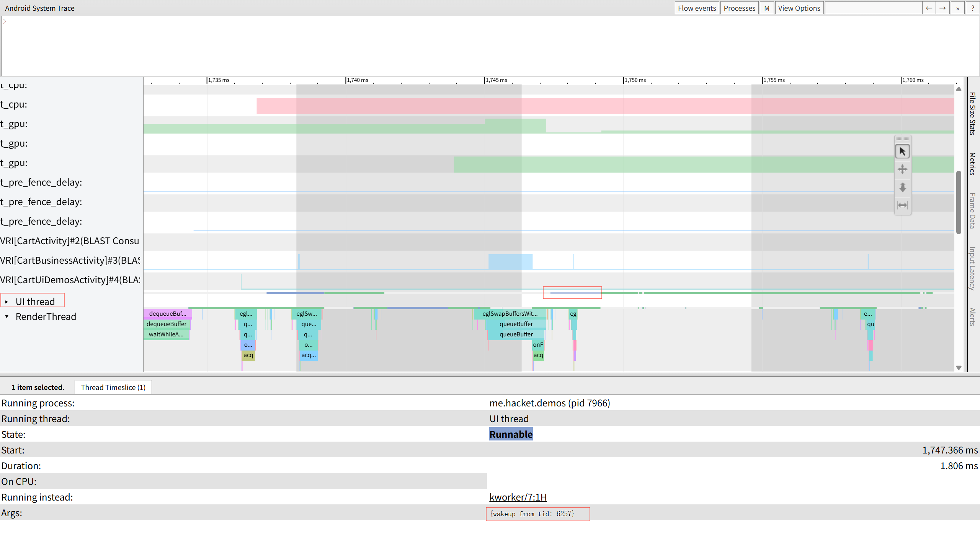980x535 pixels.
Task: Collapse the RenderThread row
Action: coord(7,317)
